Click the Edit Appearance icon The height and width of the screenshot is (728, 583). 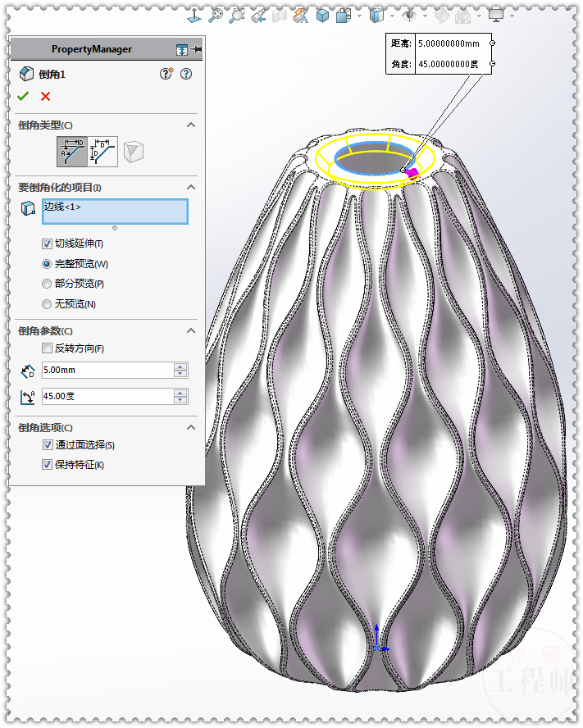coord(442,16)
